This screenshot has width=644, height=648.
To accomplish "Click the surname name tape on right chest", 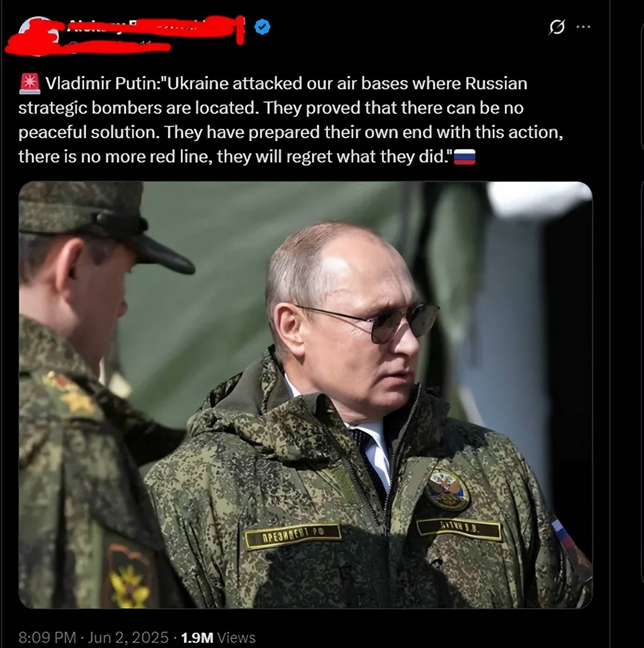I will click(x=460, y=529).
